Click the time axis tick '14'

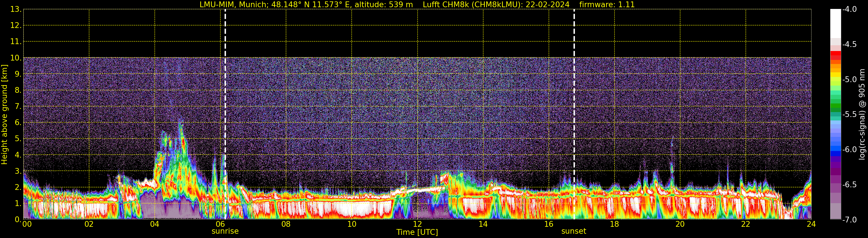click(x=483, y=224)
